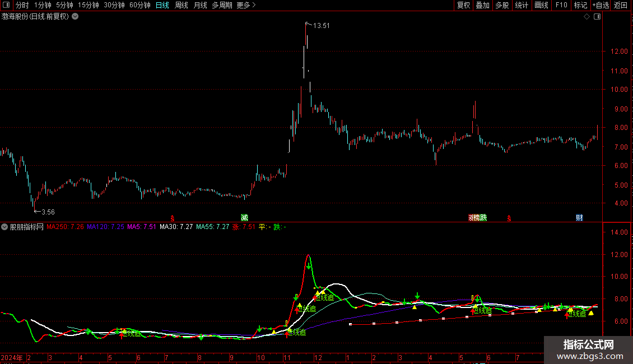Viewport: 633px width, 364px height.
Task: Click the 12 month marker on time axis
Action: tap(318, 357)
